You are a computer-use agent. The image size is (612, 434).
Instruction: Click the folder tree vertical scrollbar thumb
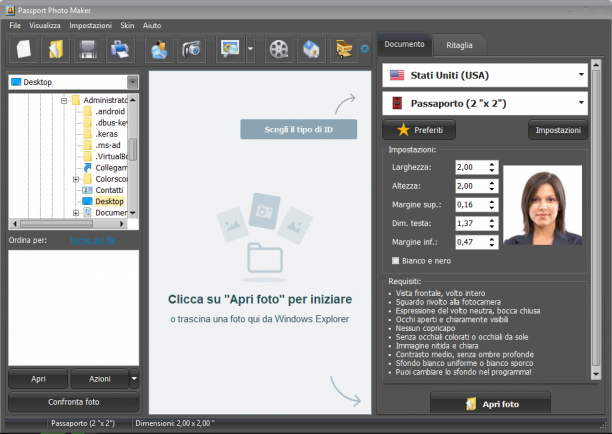coord(133,149)
